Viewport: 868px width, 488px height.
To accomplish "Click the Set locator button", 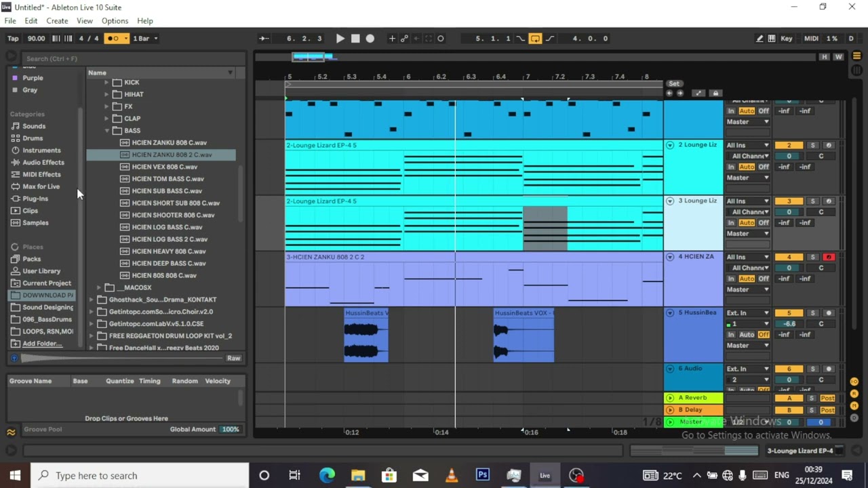I will click(674, 84).
